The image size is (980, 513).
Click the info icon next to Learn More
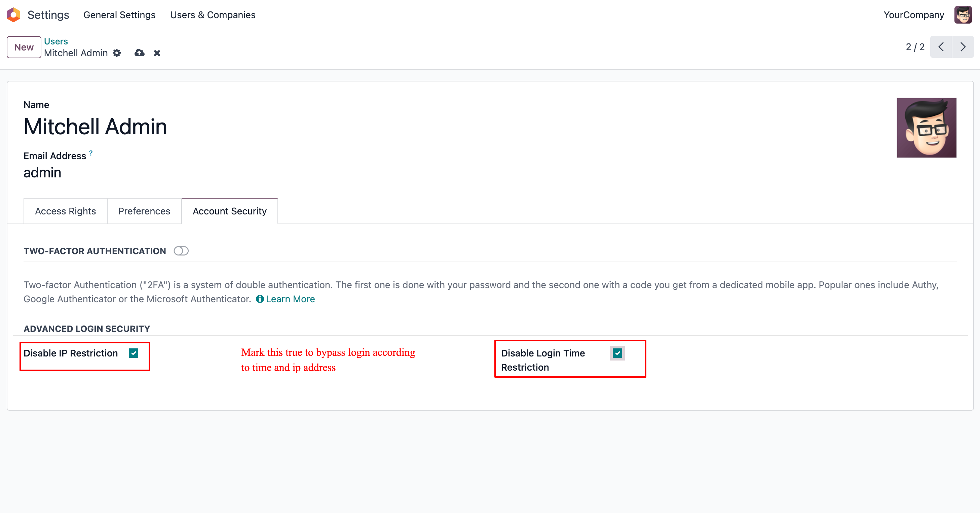click(x=260, y=299)
